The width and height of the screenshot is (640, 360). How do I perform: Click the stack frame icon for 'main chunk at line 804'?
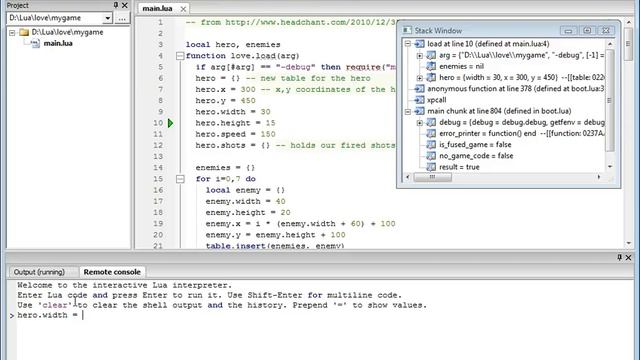tap(419, 111)
